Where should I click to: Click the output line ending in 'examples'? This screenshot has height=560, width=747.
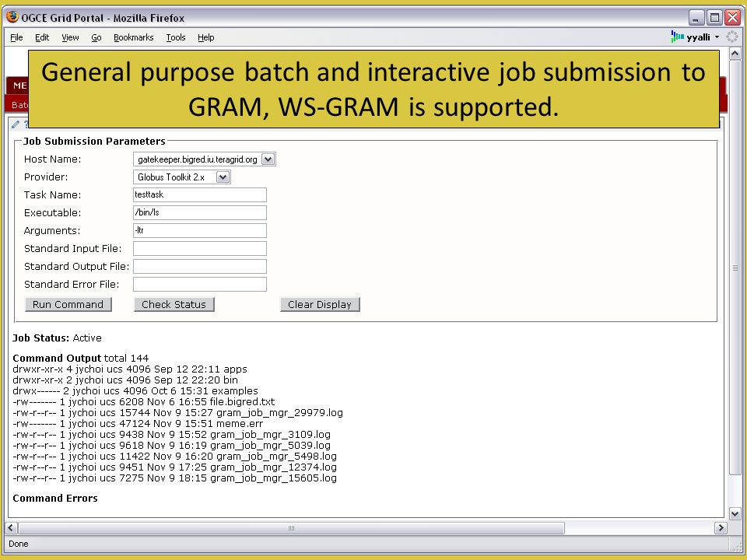[x=135, y=391]
